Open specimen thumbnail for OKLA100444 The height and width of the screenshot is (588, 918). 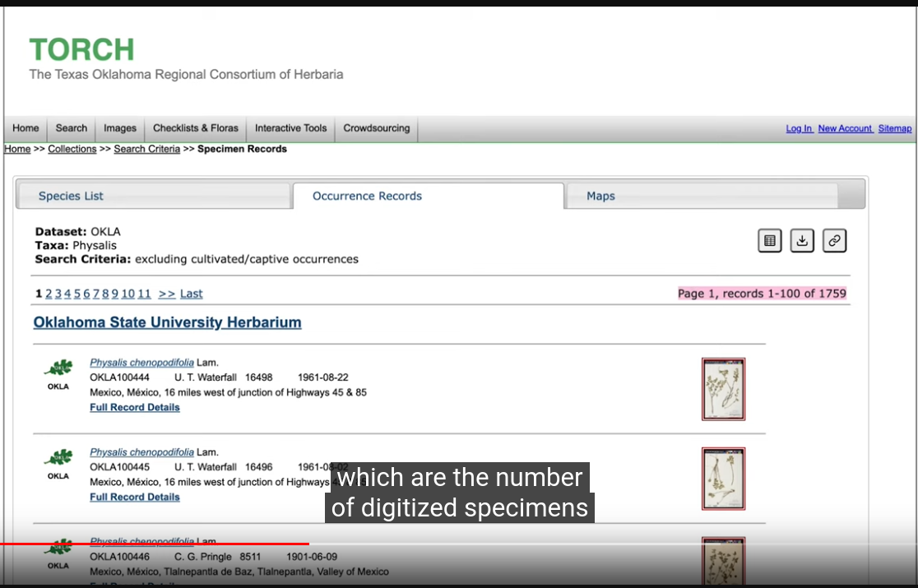[x=723, y=389]
